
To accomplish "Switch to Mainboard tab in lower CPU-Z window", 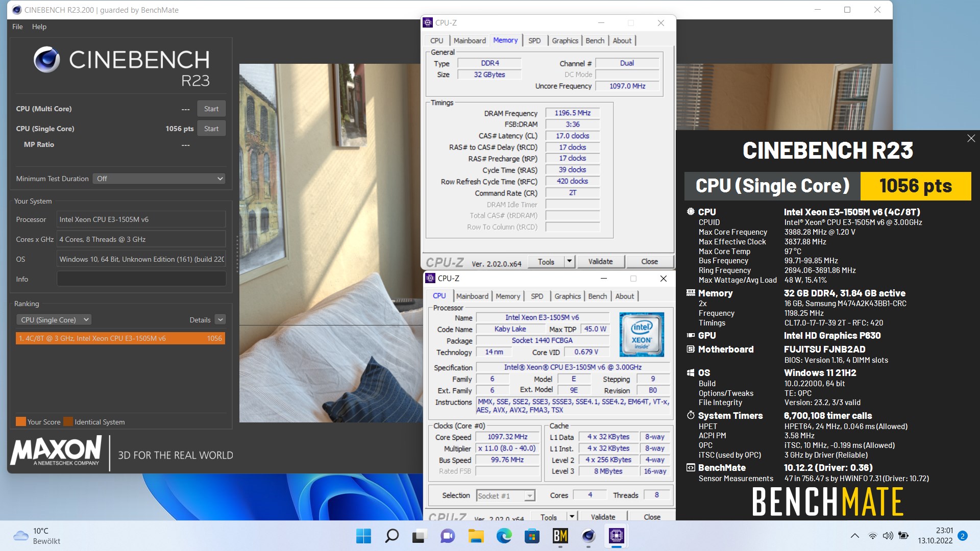I will point(472,296).
